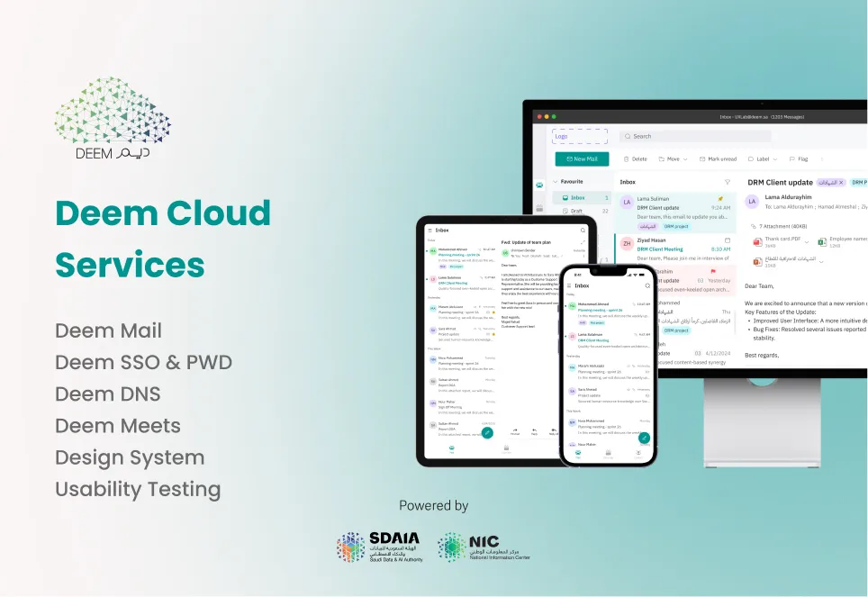Screen dimensions: 868x597
Task: Open first Planning meeting email on phone
Action: click(x=608, y=312)
